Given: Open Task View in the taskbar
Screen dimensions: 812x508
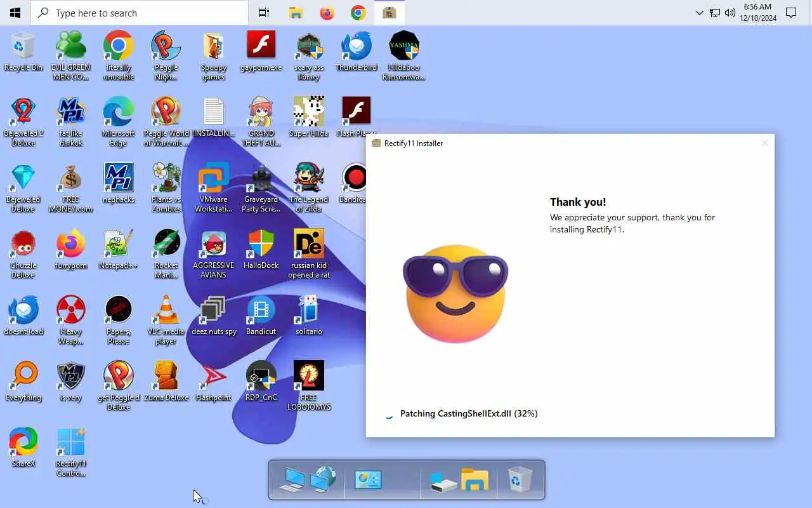Looking at the screenshot, I should 264,13.
